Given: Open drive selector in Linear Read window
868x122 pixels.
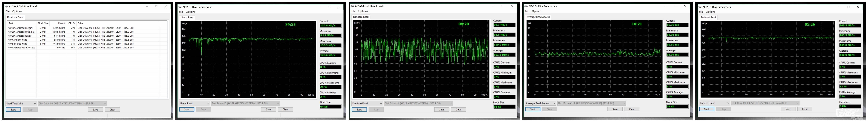Looking at the screenshot, I should coord(246,103).
